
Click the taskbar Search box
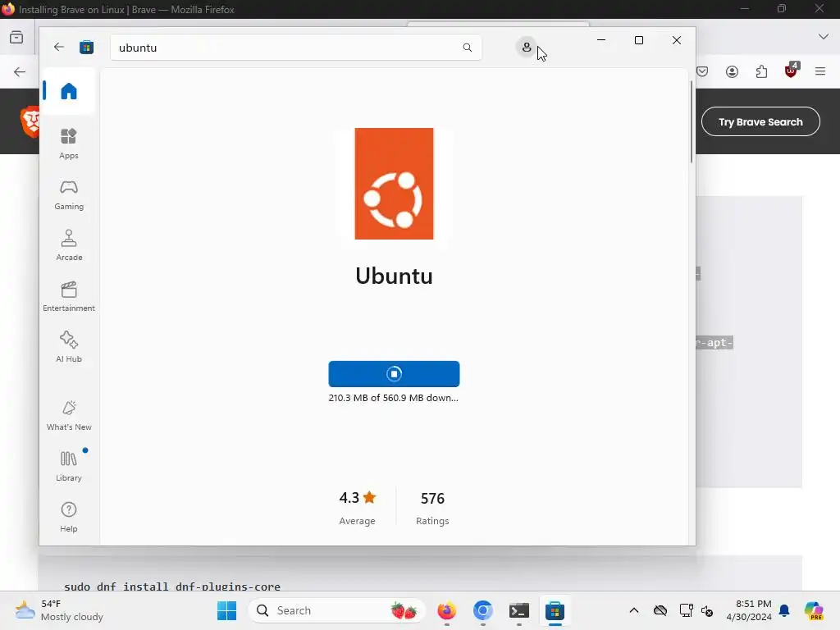click(336, 610)
